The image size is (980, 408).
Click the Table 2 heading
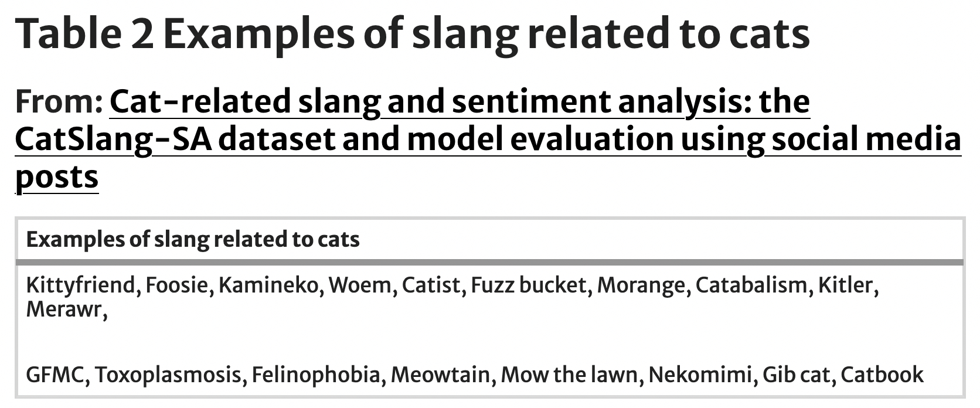tap(412, 33)
